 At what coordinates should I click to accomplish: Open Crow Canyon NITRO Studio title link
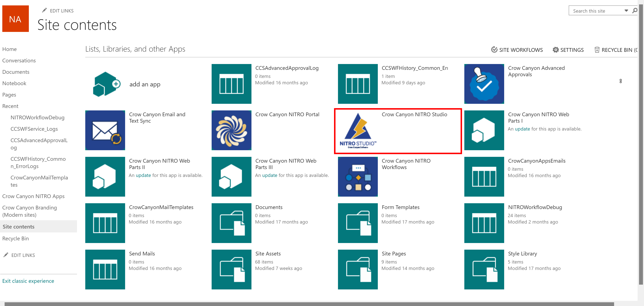point(414,115)
